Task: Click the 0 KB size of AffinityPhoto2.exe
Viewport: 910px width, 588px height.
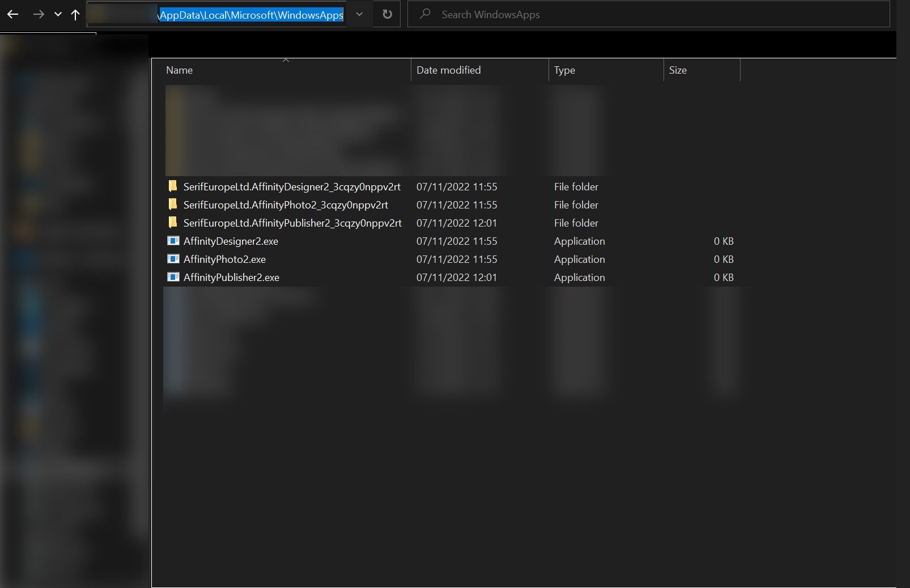Action: tap(724, 259)
